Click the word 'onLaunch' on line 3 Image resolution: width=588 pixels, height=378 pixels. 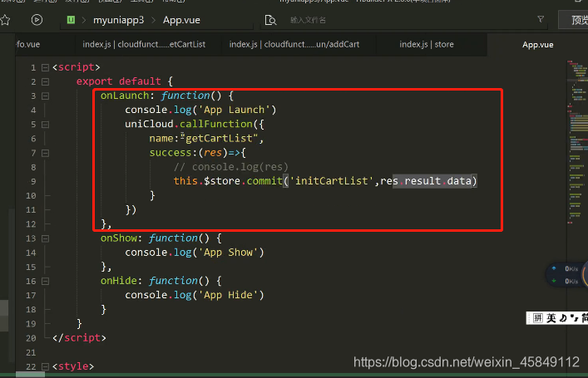125,96
